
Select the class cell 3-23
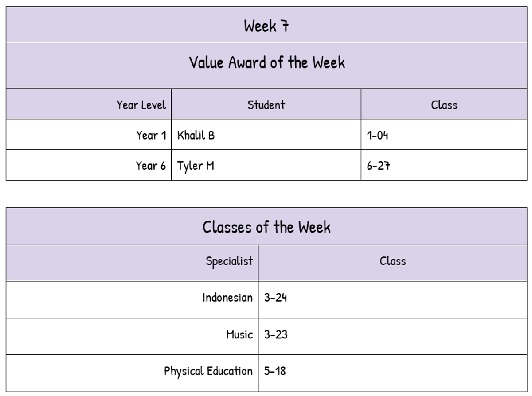[276, 334]
